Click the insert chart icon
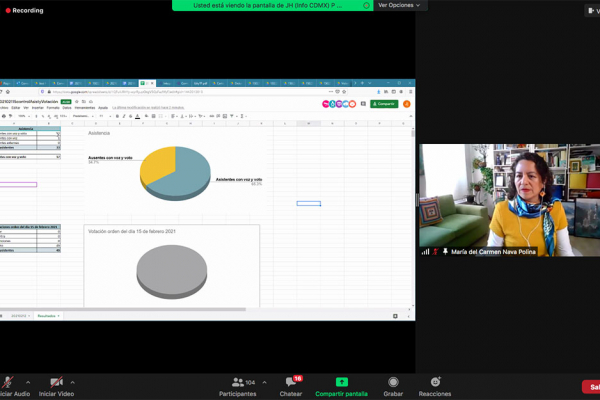This screenshot has width=600, height=400. [225, 116]
